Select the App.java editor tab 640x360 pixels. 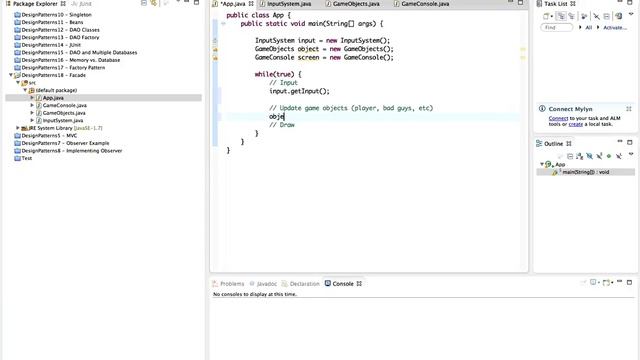(233, 4)
